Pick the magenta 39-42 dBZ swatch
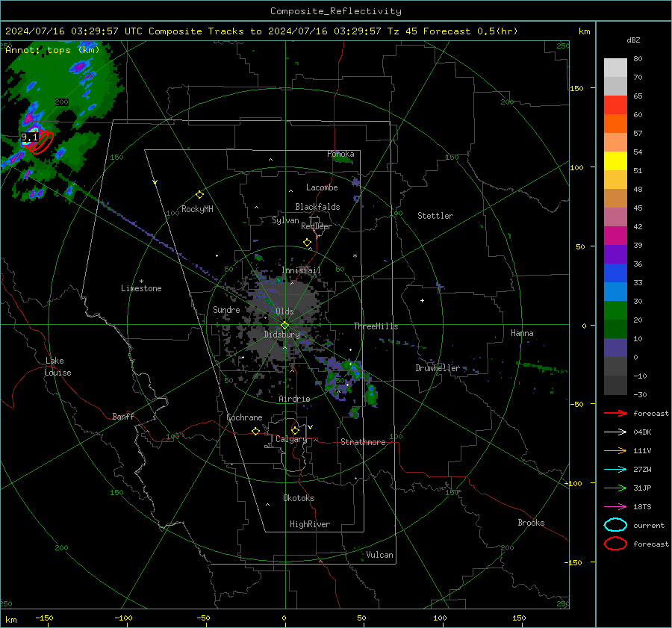This screenshot has width=672, height=628. (x=615, y=236)
